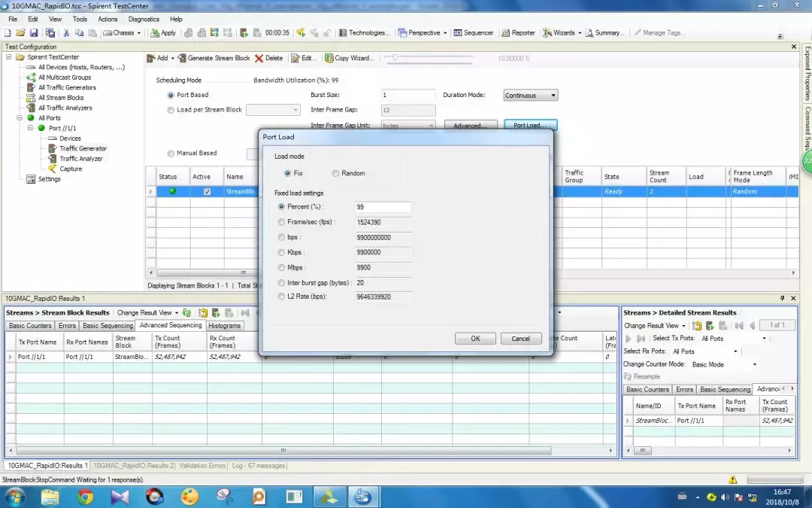Click the Open folder toolbar icon
This screenshot has width=812, height=508.
(x=21, y=32)
